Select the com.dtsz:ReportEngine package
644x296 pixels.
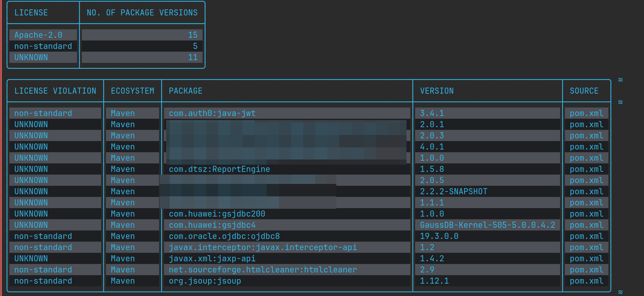click(x=219, y=169)
